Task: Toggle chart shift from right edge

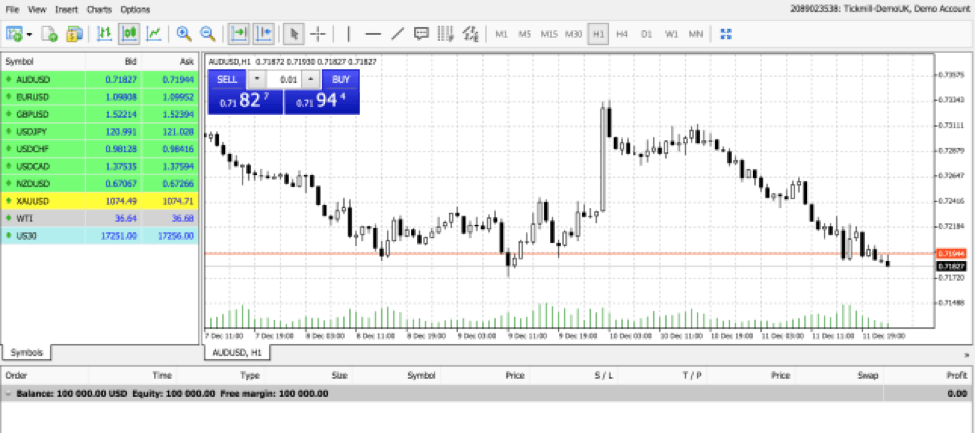Action: click(264, 34)
